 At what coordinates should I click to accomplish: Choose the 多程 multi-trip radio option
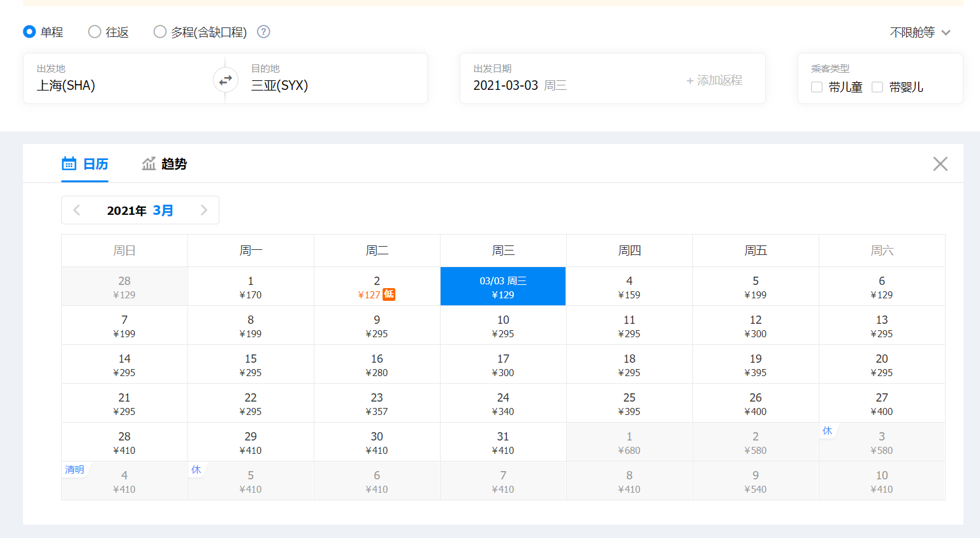point(160,32)
